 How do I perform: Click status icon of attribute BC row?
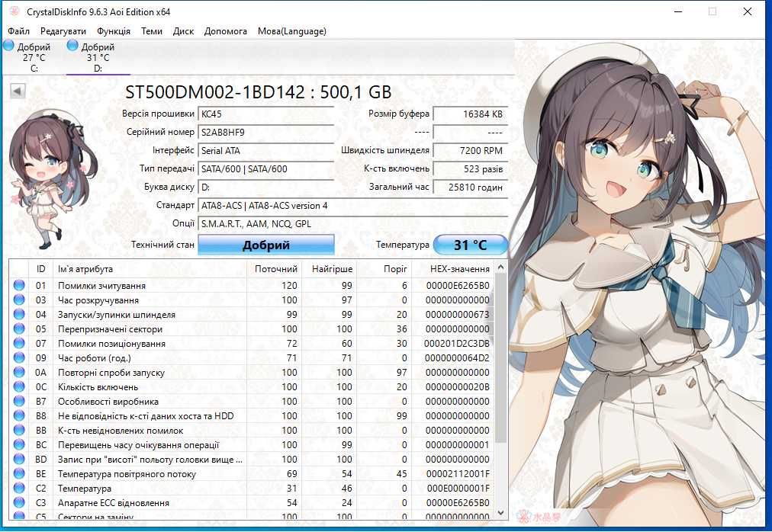point(19,444)
